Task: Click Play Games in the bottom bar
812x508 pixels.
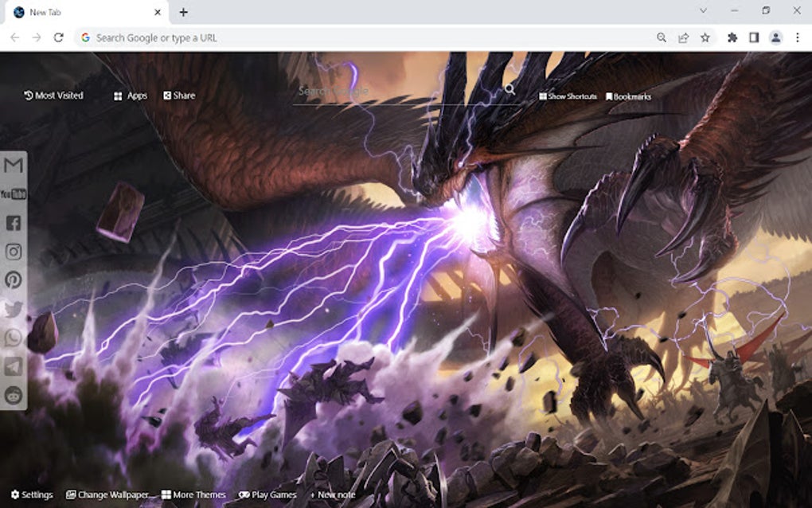Action: pos(267,494)
